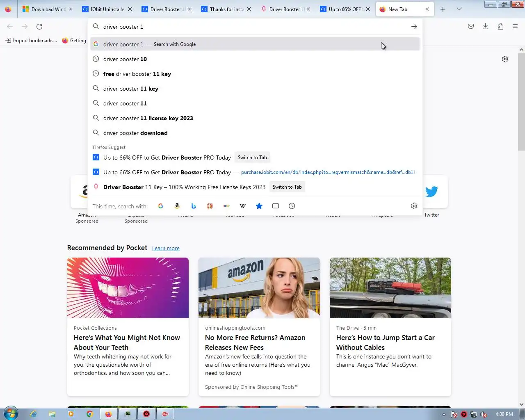Click Switch to Tab for Driver Booster 11 Key
The width and height of the screenshot is (525, 420).
point(287,187)
